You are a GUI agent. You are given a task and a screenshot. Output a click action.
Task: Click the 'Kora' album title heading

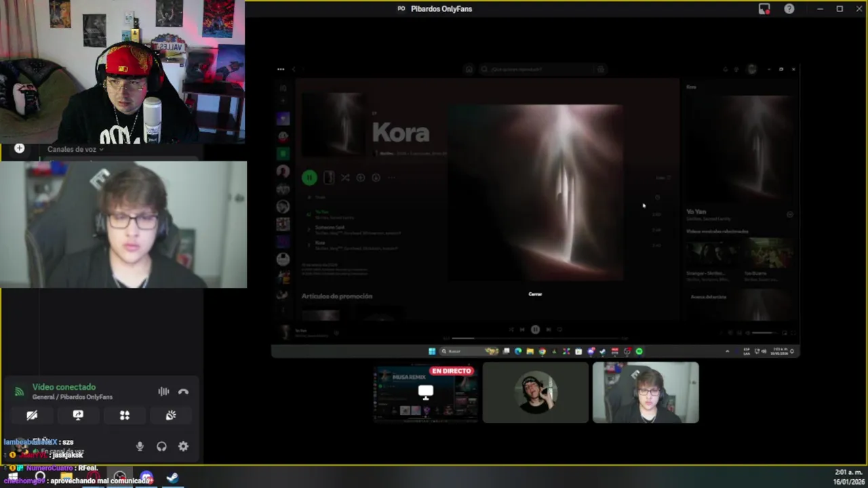[x=401, y=133]
